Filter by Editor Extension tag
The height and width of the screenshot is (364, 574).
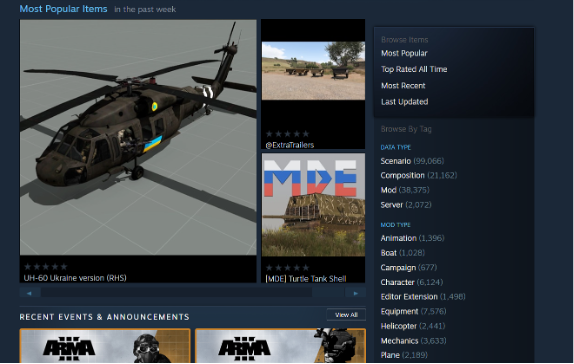point(423,297)
